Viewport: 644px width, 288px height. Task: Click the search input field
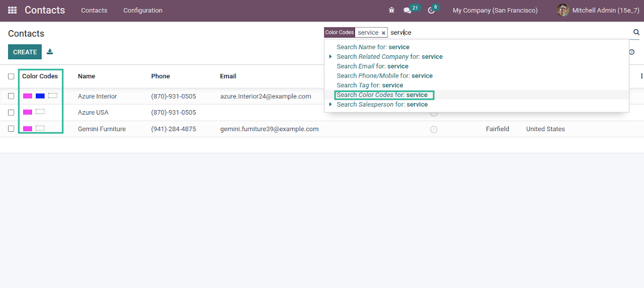pyautogui.click(x=507, y=33)
